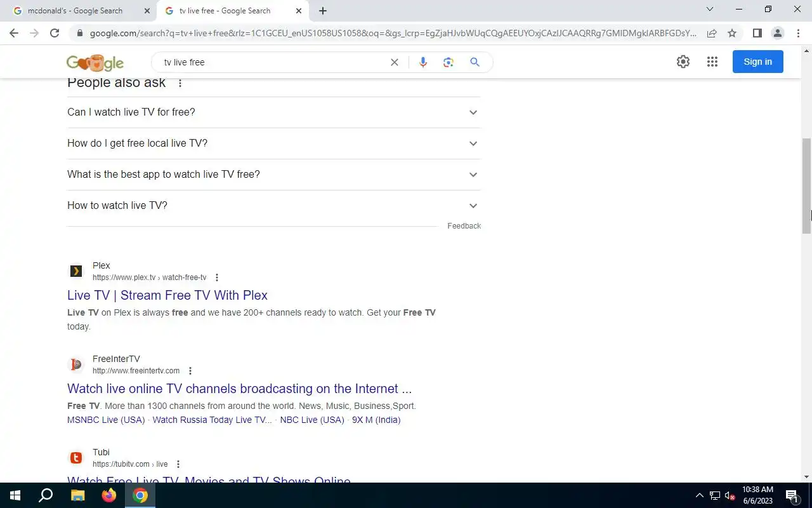Open more options for Plex result
The image size is (812, 508).
(x=217, y=277)
